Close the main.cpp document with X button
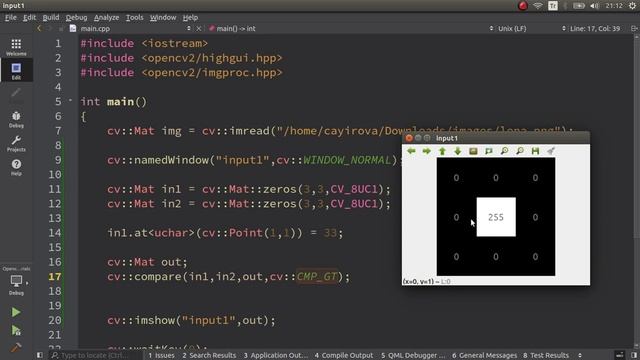The height and width of the screenshot is (360, 640). click(x=199, y=29)
